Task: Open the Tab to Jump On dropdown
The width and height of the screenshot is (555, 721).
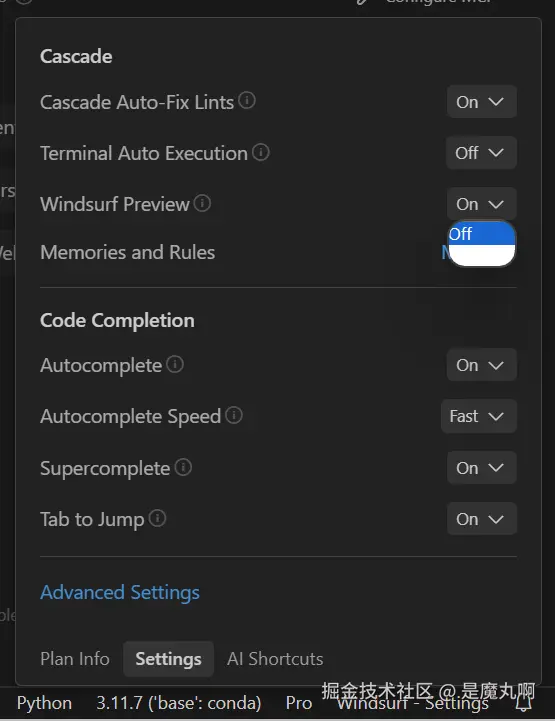Action: pos(481,519)
